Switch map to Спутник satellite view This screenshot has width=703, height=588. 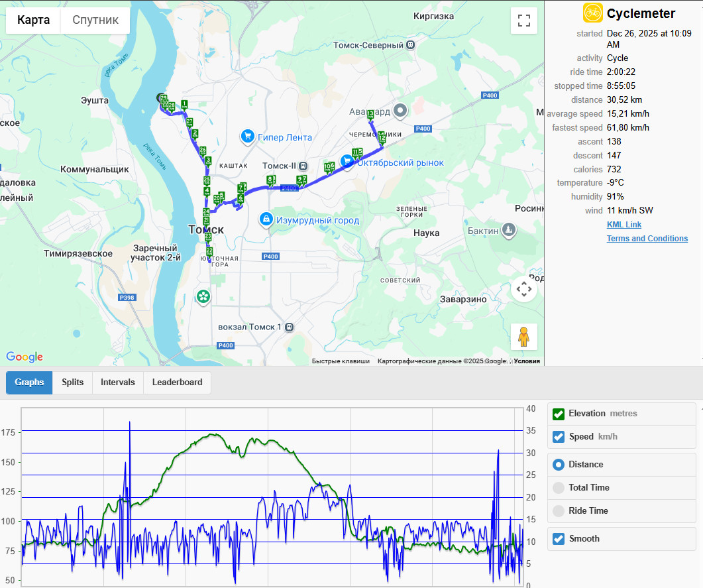coord(95,20)
